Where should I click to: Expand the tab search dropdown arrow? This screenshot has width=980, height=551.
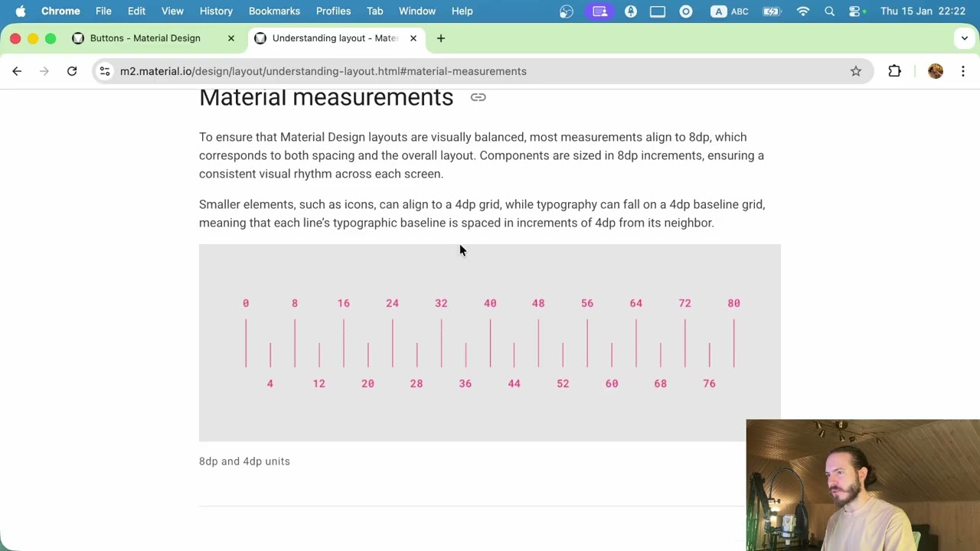(x=965, y=38)
